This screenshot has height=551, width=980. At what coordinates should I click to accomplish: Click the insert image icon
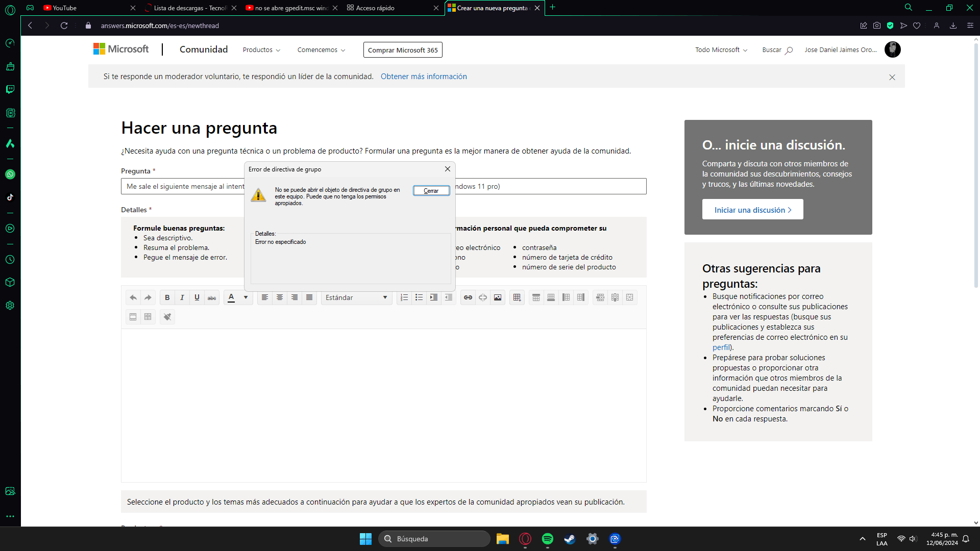(497, 297)
